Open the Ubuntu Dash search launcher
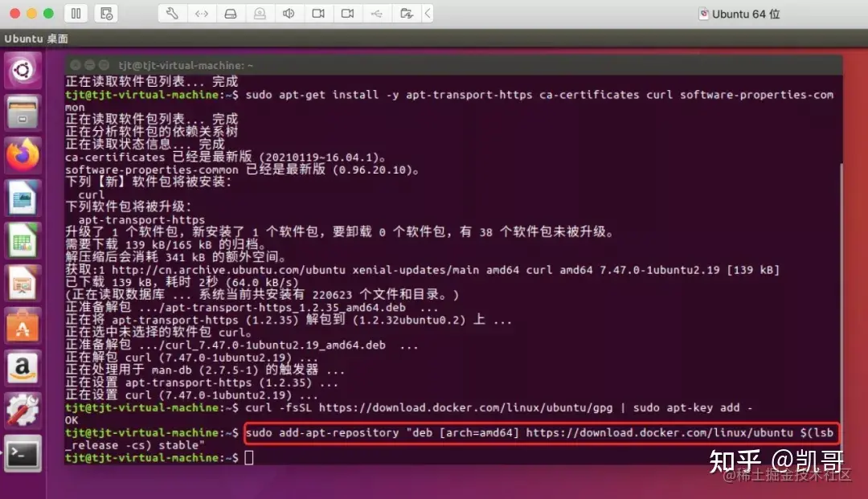 coord(23,70)
